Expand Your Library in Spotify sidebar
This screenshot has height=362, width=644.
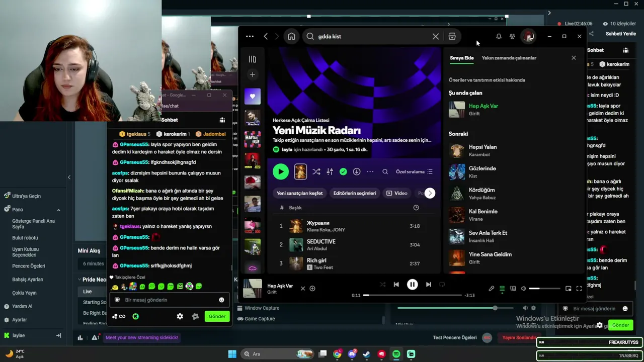pyautogui.click(x=253, y=59)
